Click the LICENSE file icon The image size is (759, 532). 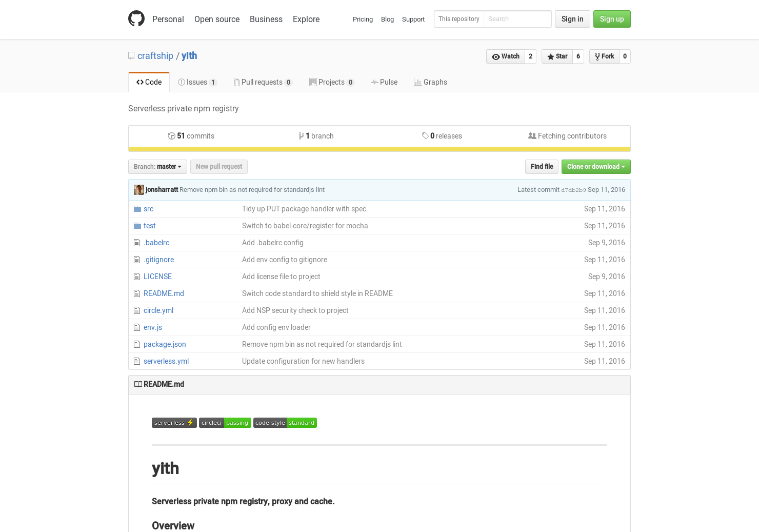coord(137,277)
